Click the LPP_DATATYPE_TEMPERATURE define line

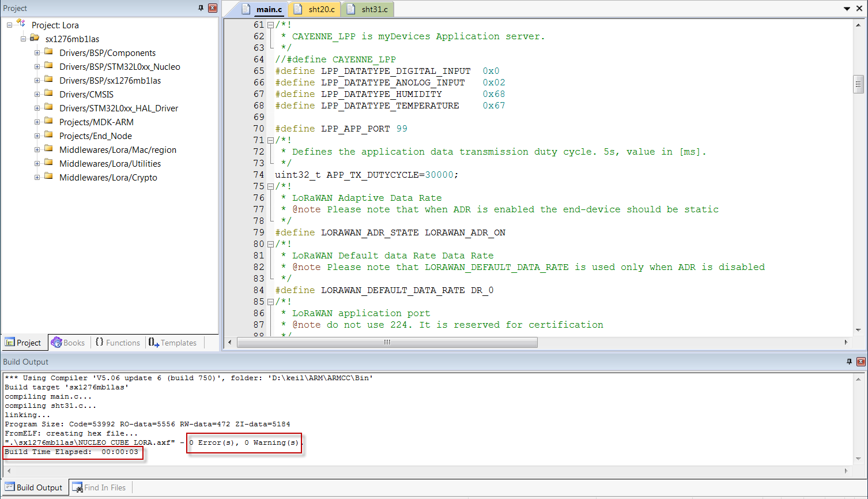point(390,106)
